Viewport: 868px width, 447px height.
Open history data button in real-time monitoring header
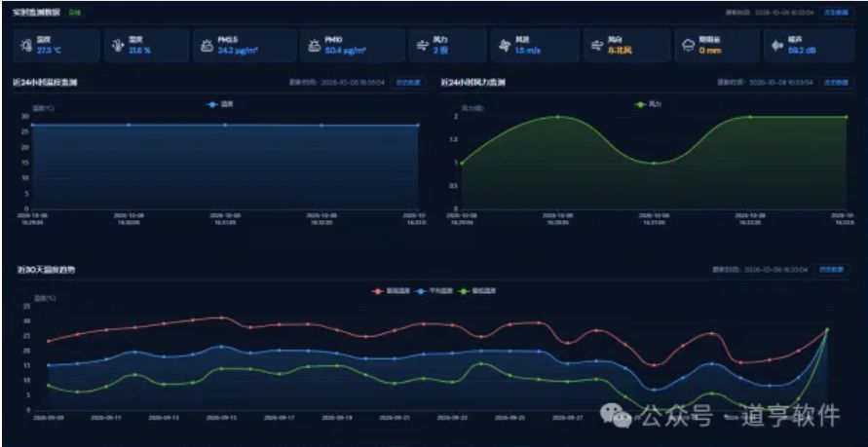point(836,12)
